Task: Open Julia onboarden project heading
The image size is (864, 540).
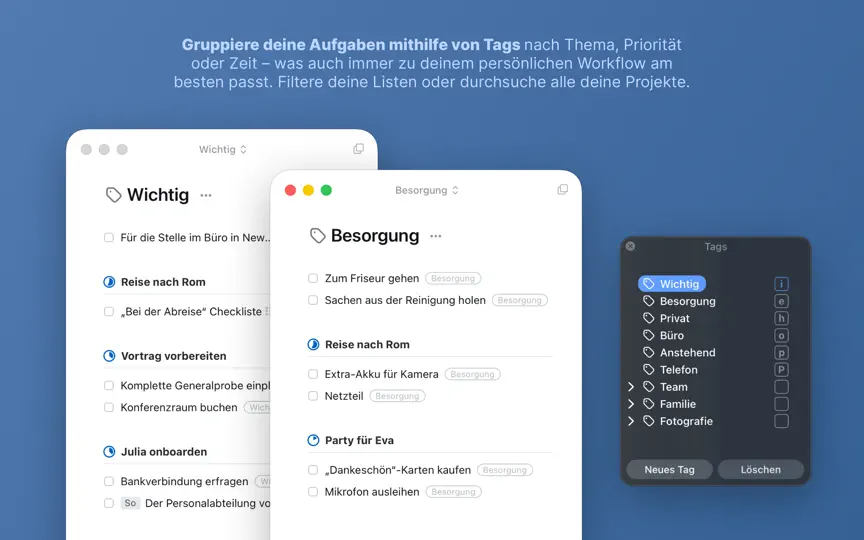Action: point(164,452)
